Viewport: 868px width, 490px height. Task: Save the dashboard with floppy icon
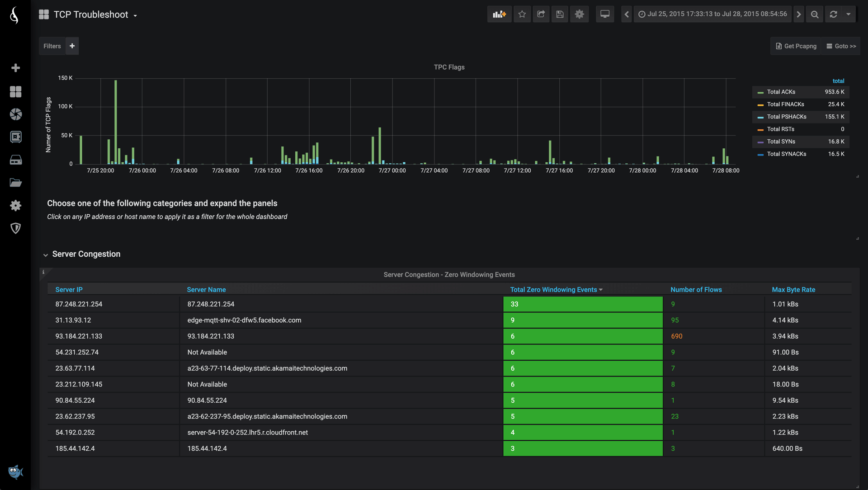[x=560, y=14]
